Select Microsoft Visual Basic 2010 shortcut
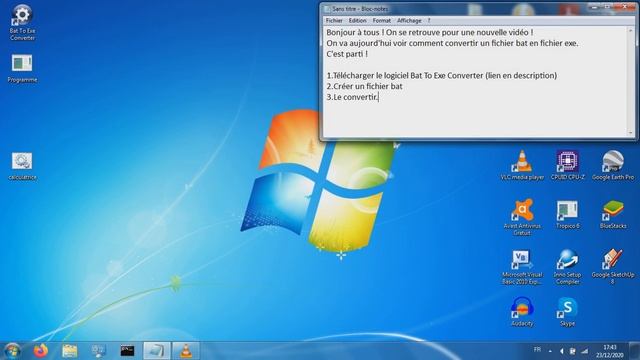This screenshot has height=360, width=640. [522, 267]
